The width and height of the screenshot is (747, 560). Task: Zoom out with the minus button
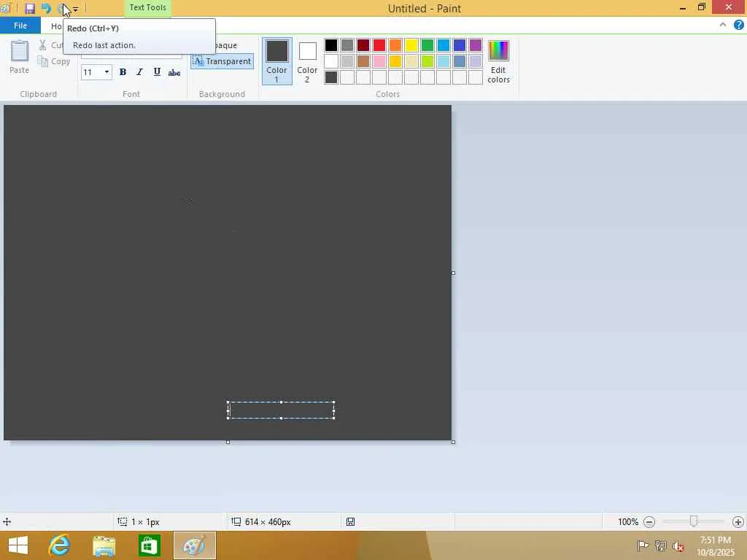pyautogui.click(x=649, y=522)
